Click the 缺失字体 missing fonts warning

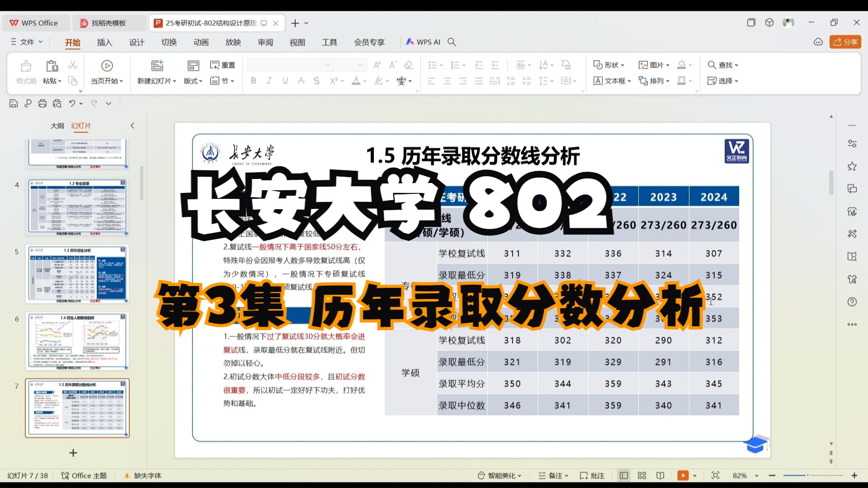tap(142, 476)
